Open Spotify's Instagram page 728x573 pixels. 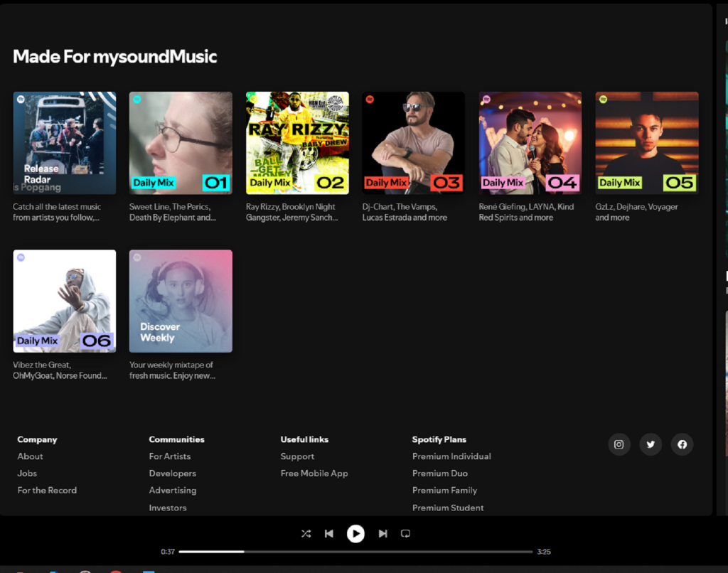(619, 444)
